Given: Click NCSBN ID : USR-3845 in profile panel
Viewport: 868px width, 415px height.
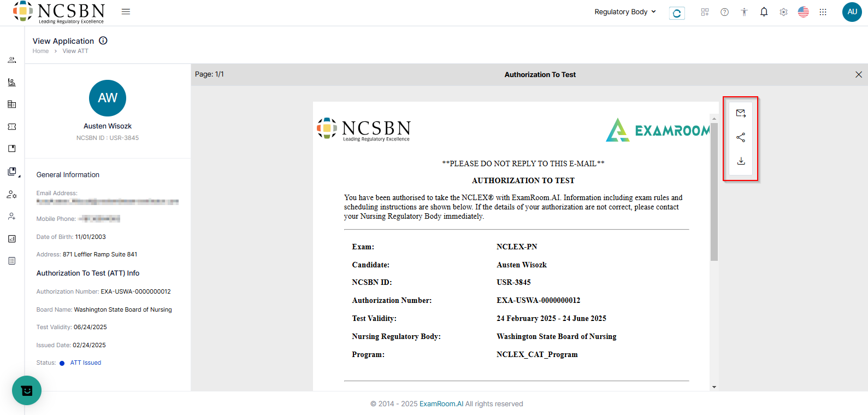Looking at the screenshot, I should click(108, 138).
